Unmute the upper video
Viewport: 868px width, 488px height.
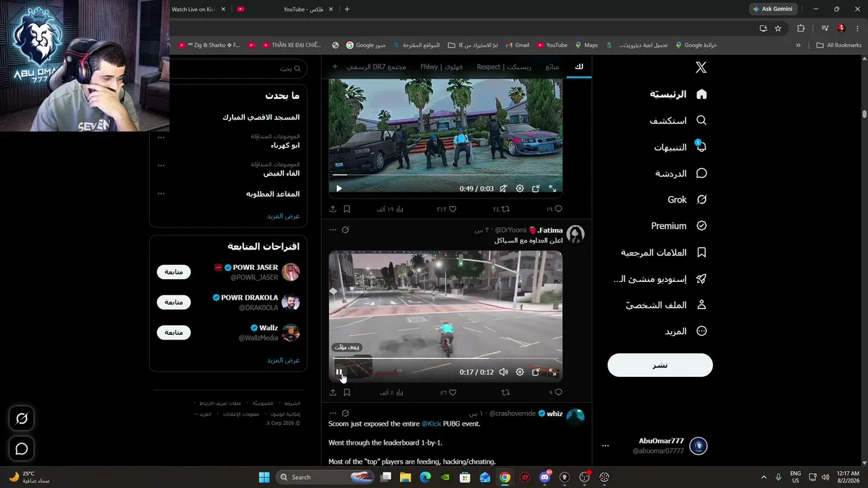[503, 188]
